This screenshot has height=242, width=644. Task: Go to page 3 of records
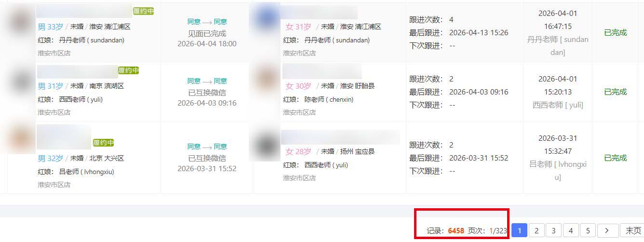(554, 231)
